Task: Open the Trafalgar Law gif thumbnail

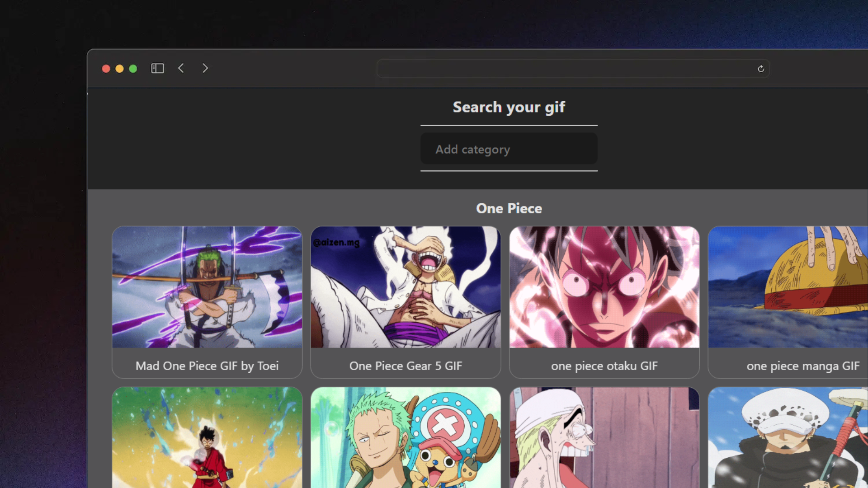Action: pyautogui.click(x=788, y=437)
